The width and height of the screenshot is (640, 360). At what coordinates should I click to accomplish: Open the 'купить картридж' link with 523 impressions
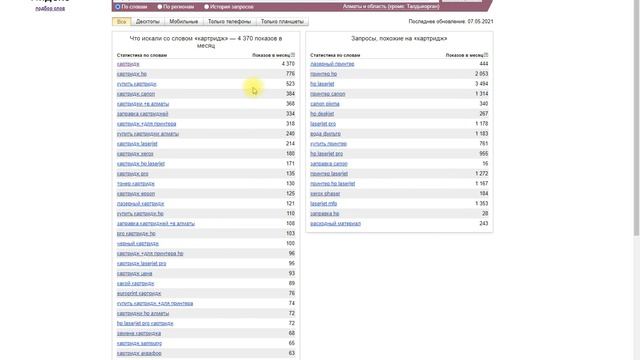(137, 84)
